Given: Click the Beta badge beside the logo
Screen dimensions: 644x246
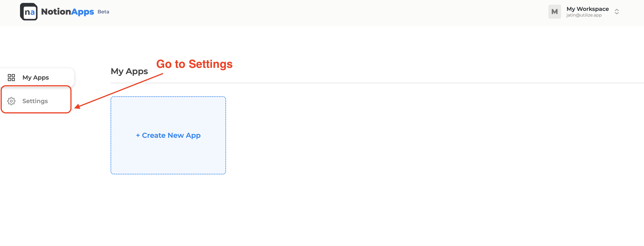Looking at the screenshot, I should [103, 12].
